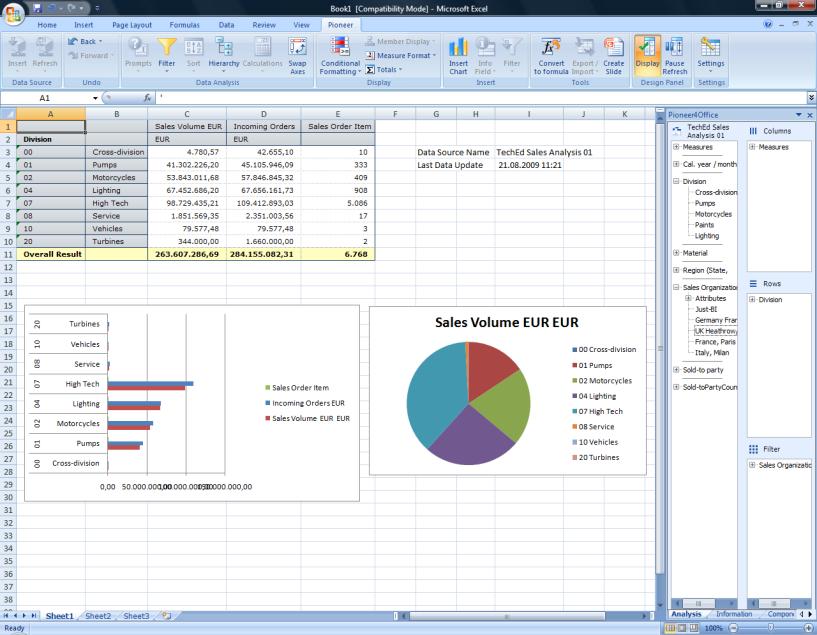The height and width of the screenshot is (635, 817).
Task: Click the 01 Pumps legend entry
Action: tap(592, 365)
